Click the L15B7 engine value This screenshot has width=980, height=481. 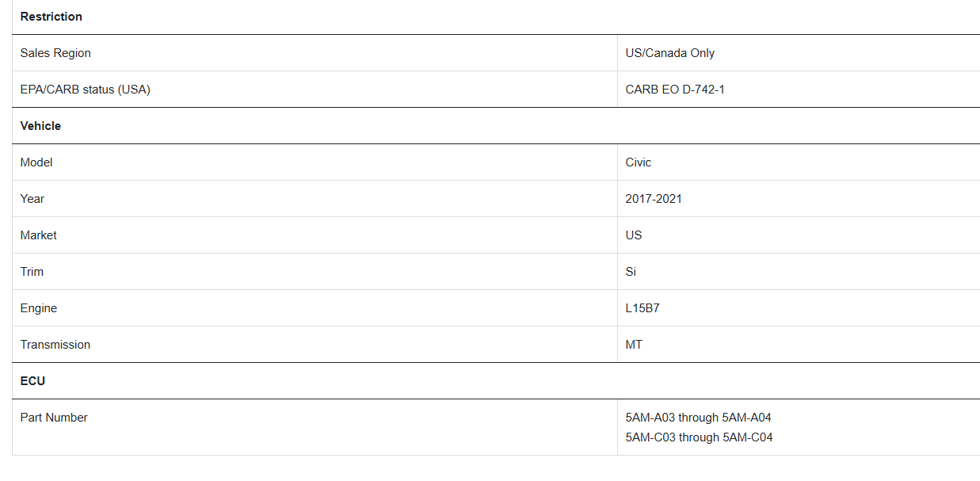[x=643, y=308]
